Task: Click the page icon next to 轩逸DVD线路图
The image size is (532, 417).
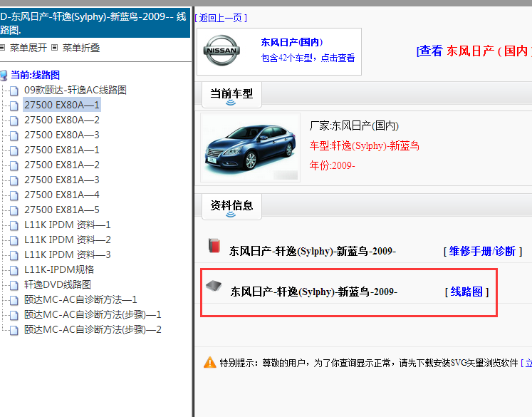Action: tap(14, 285)
